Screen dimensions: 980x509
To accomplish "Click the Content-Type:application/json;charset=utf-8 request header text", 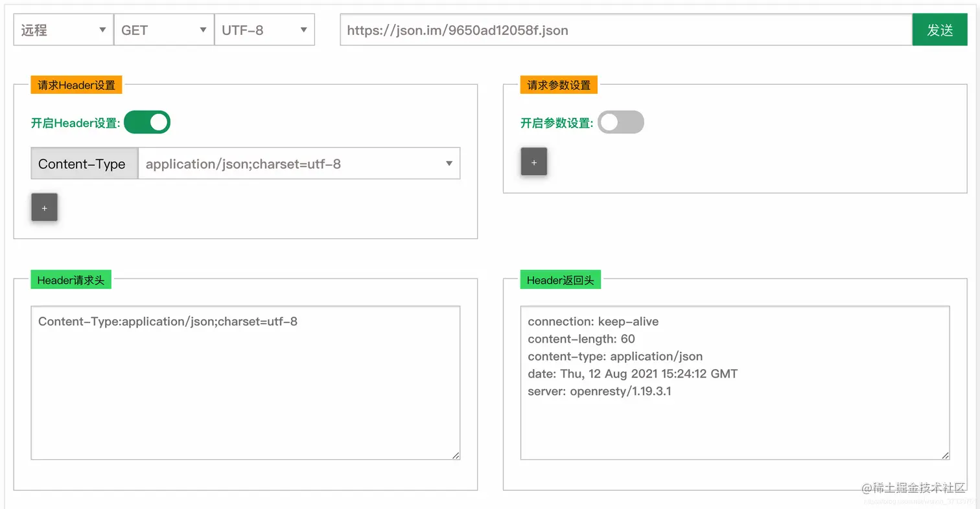I will [x=168, y=321].
